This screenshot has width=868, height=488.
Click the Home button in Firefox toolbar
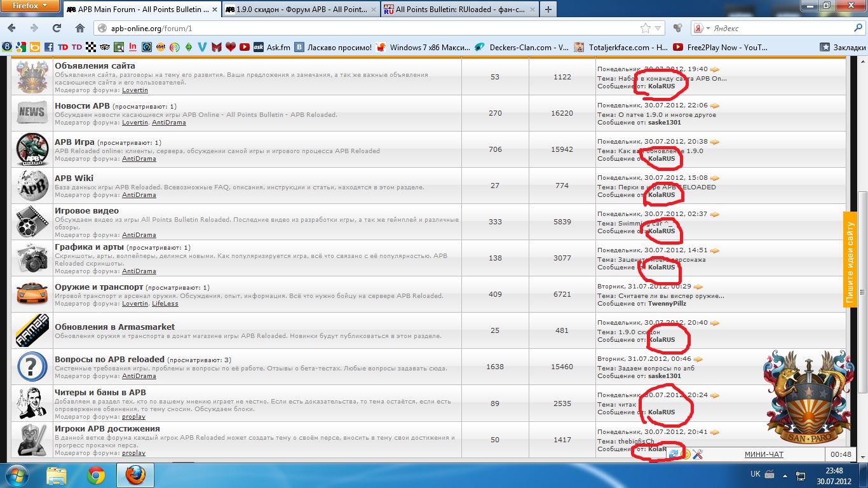[79, 28]
